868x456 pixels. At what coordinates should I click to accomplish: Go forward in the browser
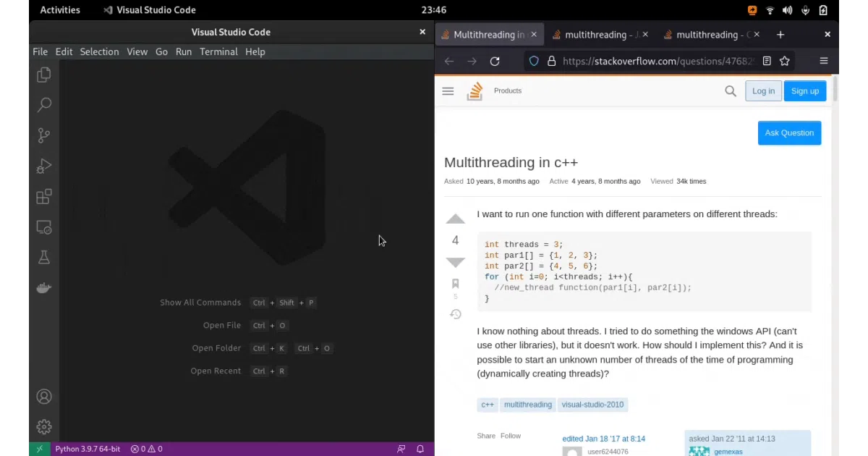(x=472, y=61)
